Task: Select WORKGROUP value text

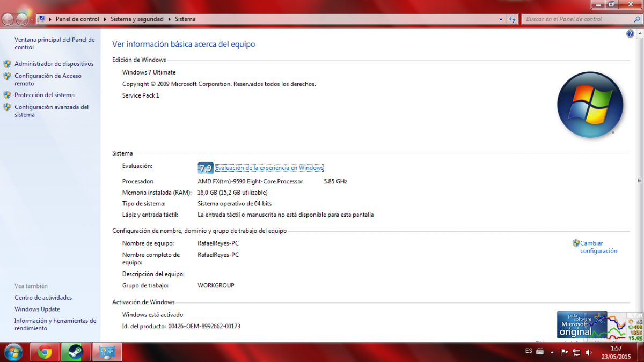Action: click(216, 285)
